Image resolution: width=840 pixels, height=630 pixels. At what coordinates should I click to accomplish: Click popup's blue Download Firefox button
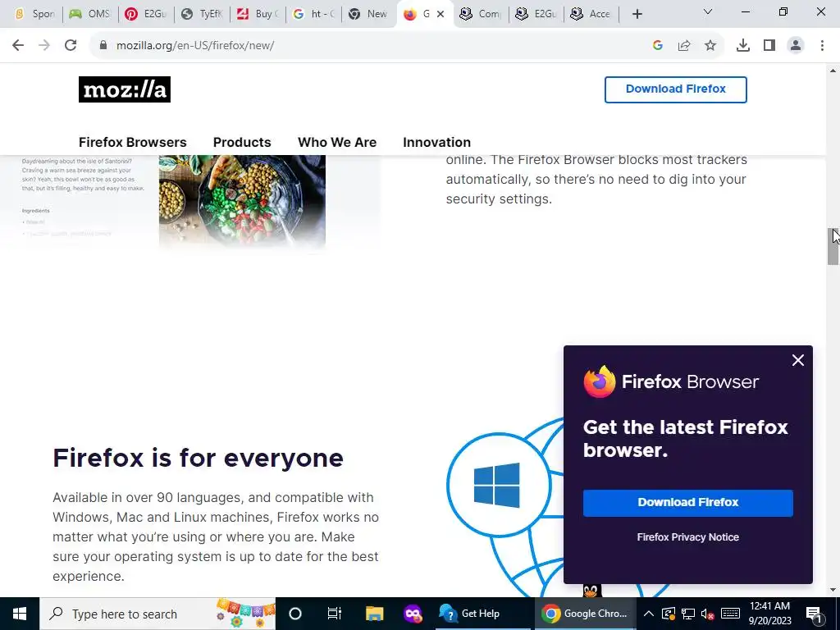tap(688, 503)
